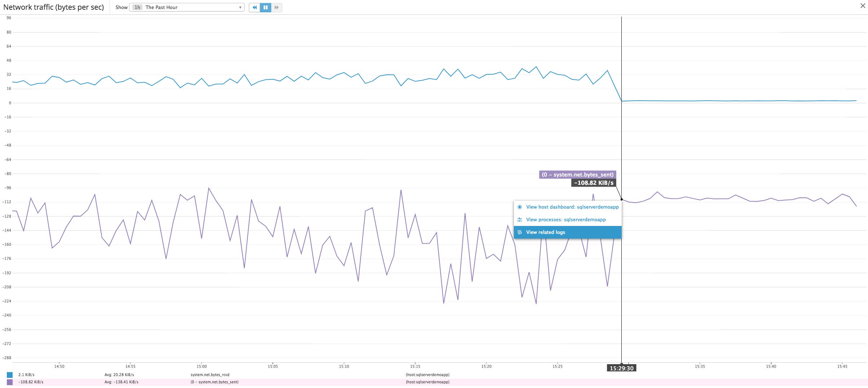The width and height of the screenshot is (868, 388).
Task: Click the processes graph icon in context menu
Action: (519, 219)
